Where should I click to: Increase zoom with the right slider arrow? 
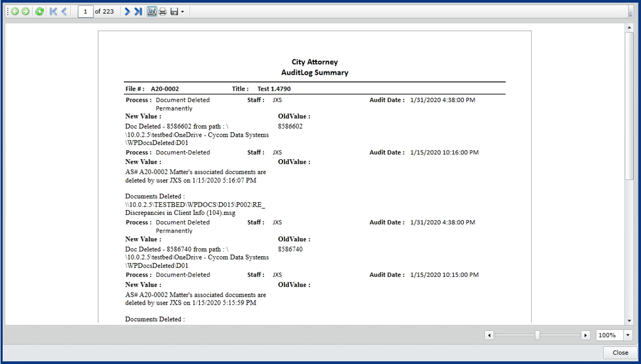pos(586,335)
